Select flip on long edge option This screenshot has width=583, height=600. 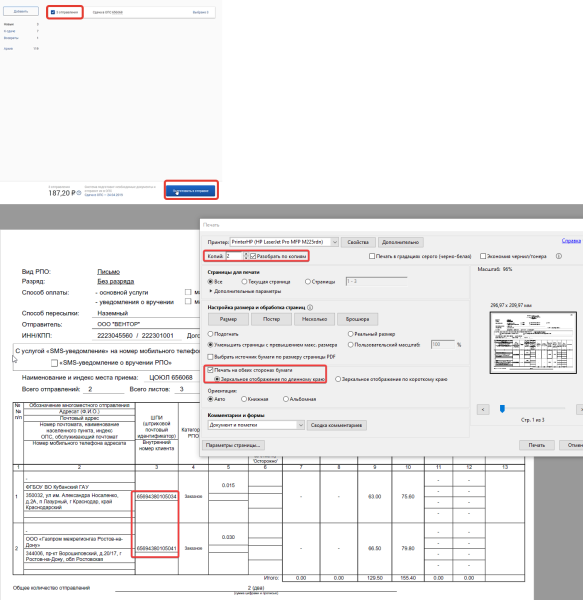pyautogui.click(x=217, y=379)
